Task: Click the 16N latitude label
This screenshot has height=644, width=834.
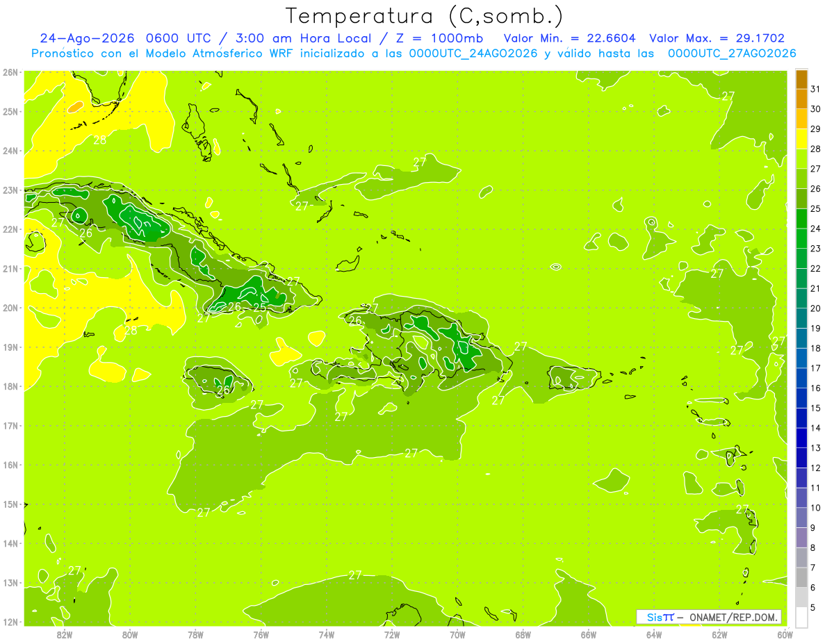Action: [x=10, y=465]
